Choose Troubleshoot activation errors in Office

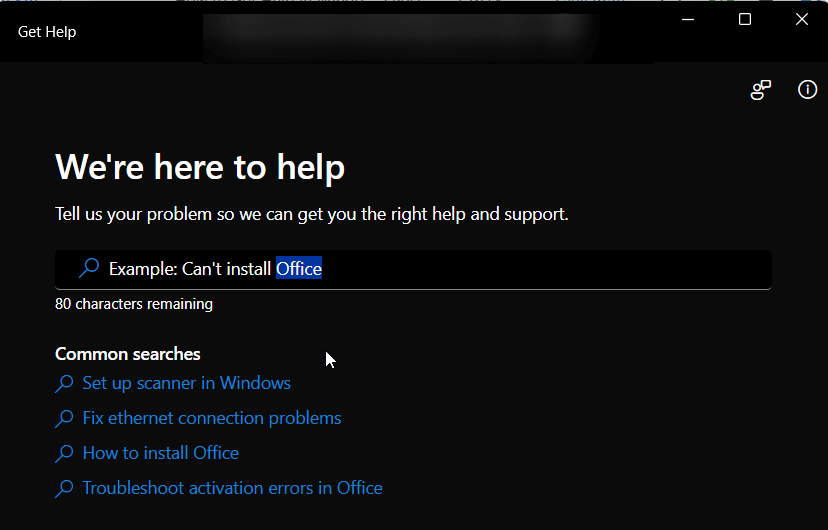point(232,488)
